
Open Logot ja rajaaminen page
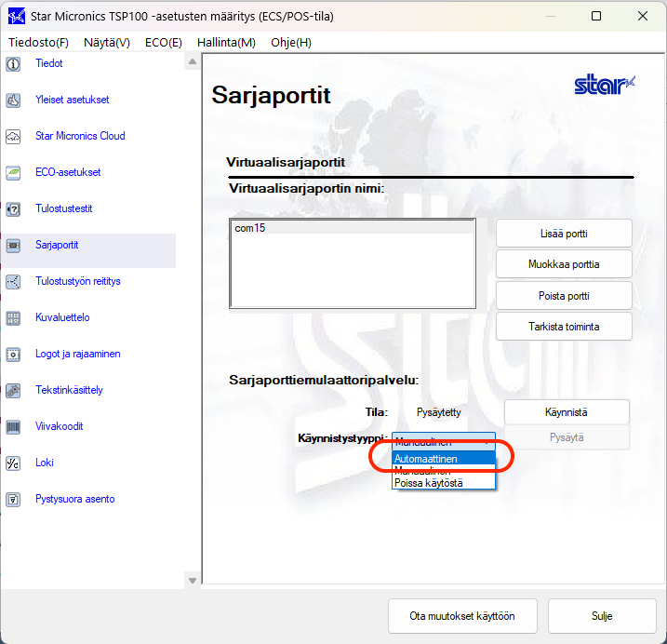[78, 354]
